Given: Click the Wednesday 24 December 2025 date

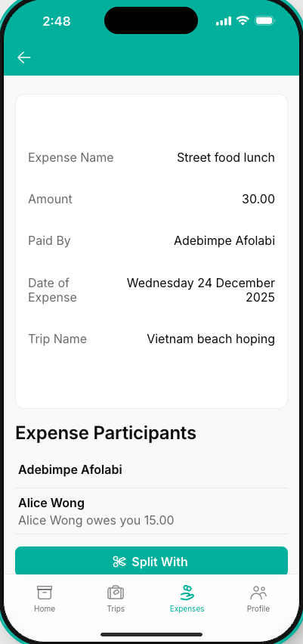Looking at the screenshot, I should click(x=201, y=290).
